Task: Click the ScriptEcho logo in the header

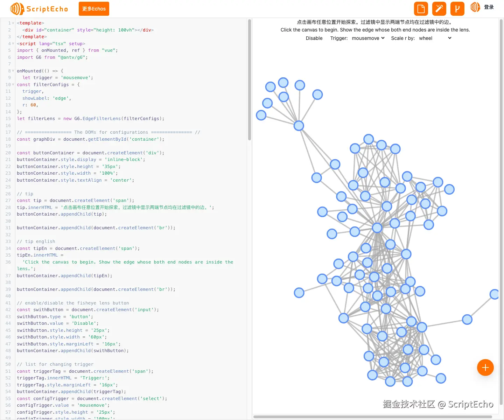Action: coord(39,9)
